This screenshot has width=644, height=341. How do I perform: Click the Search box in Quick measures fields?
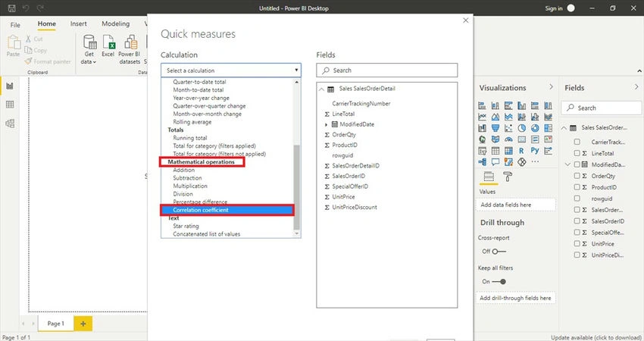coord(387,70)
